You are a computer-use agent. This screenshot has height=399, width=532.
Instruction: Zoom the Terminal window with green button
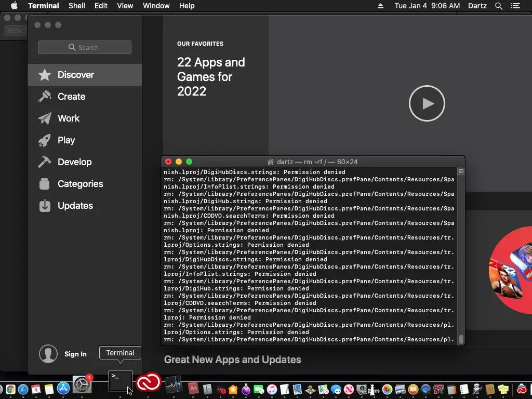pyautogui.click(x=189, y=162)
